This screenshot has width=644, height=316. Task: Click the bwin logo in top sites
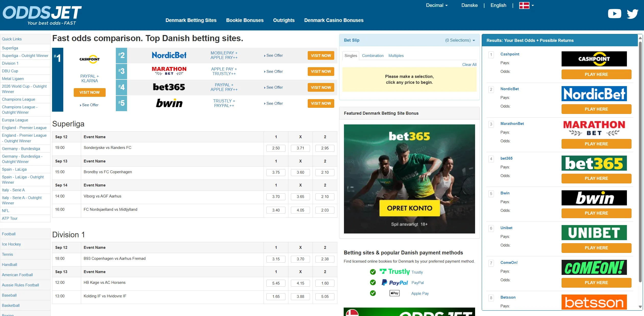pyautogui.click(x=169, y=103)
